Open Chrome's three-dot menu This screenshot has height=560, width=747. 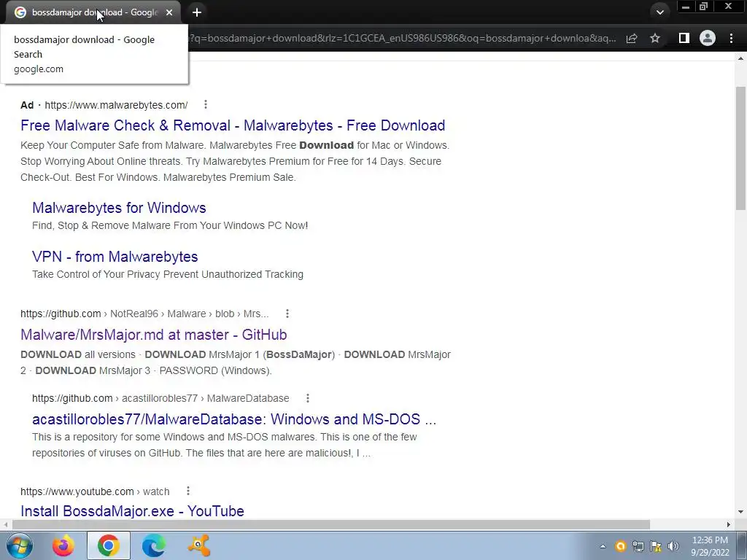[x=731, y=38]
